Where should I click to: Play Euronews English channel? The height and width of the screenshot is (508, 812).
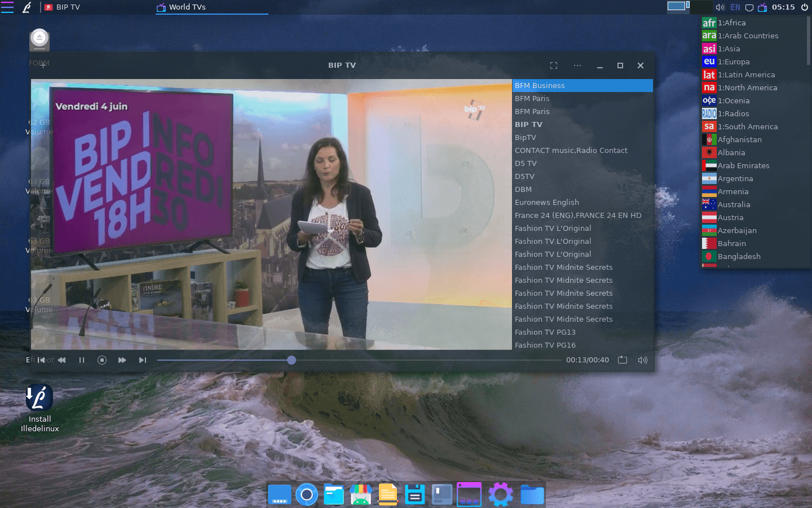click(582, 203)
